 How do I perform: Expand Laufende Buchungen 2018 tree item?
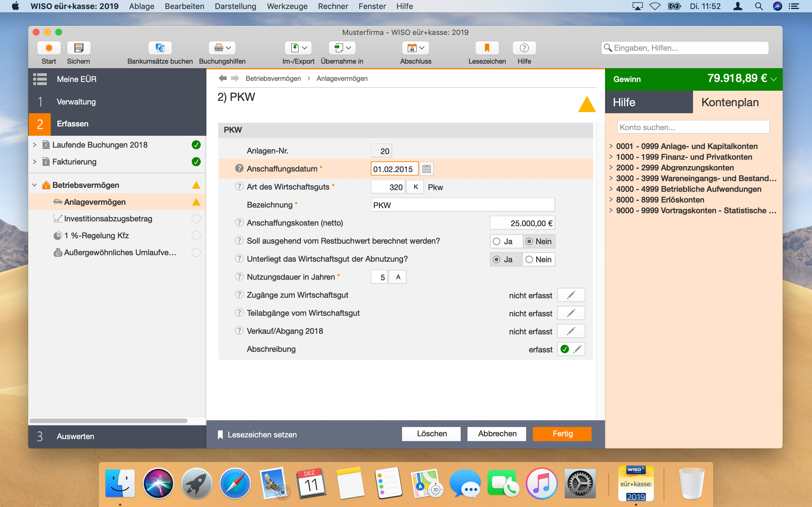tap(35, 145)
